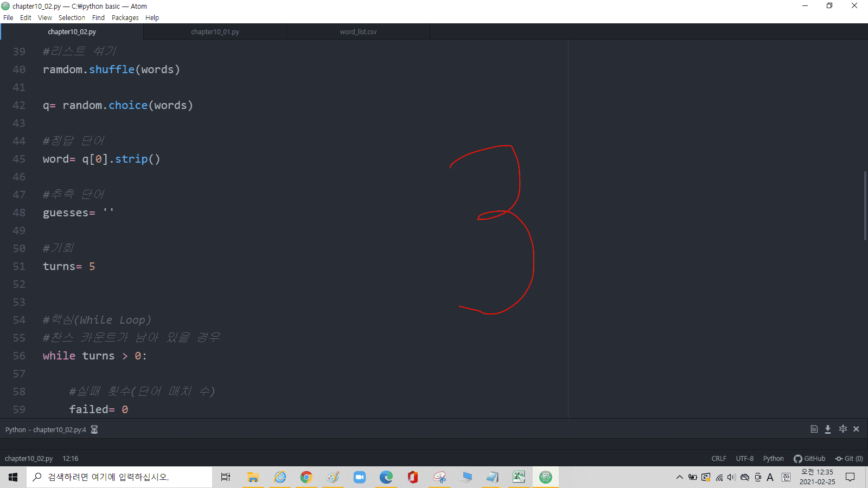This screenshot has width=868, height=488.
Task: Open Microsoft Edge from taskbar
Action: [386, 477]
